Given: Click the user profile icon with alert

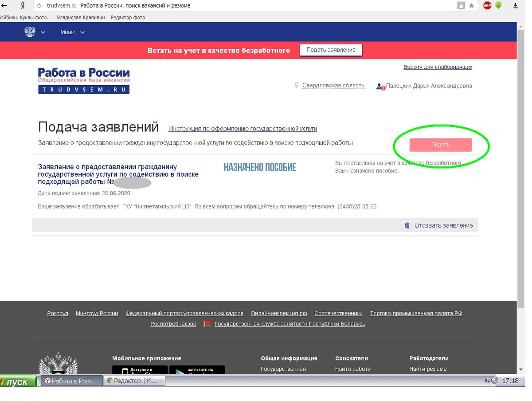Looking at the screenshot, I should coord(380,86).
